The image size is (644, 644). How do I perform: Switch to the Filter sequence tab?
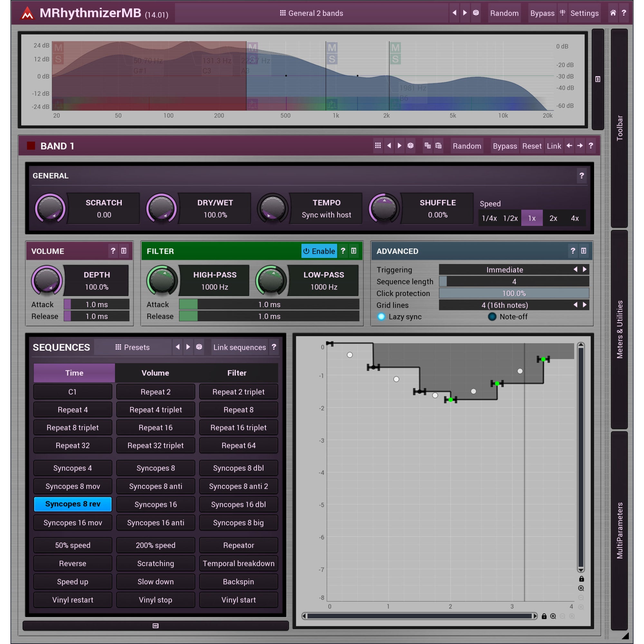[237, 373]
